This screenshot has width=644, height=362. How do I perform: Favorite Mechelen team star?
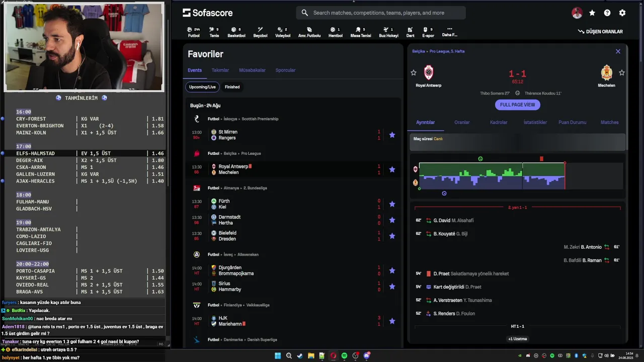tap(622, 73)
